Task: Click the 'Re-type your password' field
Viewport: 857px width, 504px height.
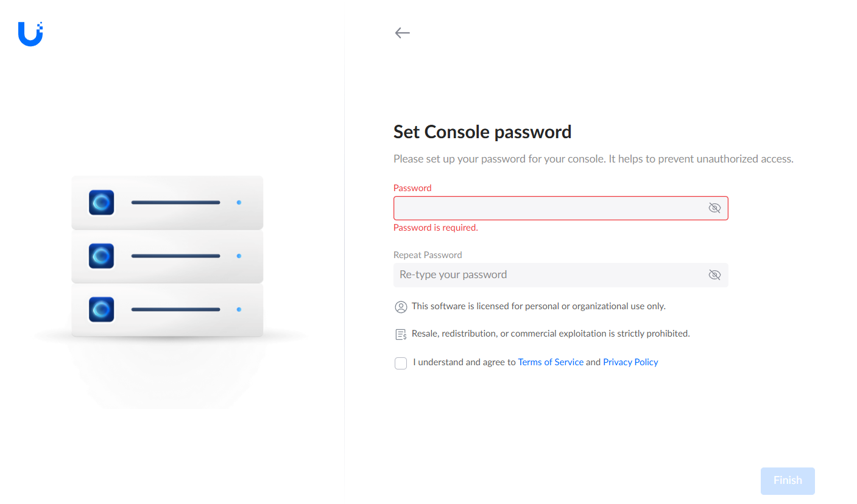Action: pyautogui.click(x=548, y=275)
